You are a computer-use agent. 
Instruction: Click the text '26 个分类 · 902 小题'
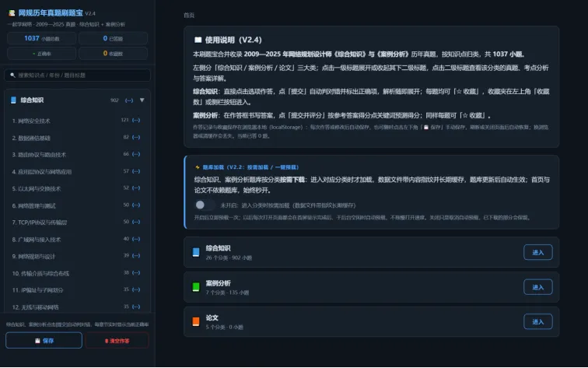tap(229, 258)
